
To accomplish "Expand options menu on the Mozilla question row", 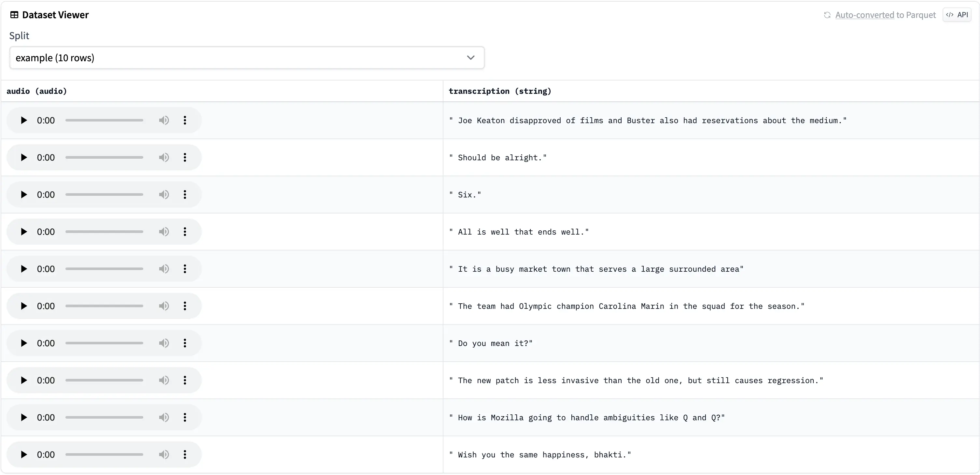I will (x=185, y=417).
